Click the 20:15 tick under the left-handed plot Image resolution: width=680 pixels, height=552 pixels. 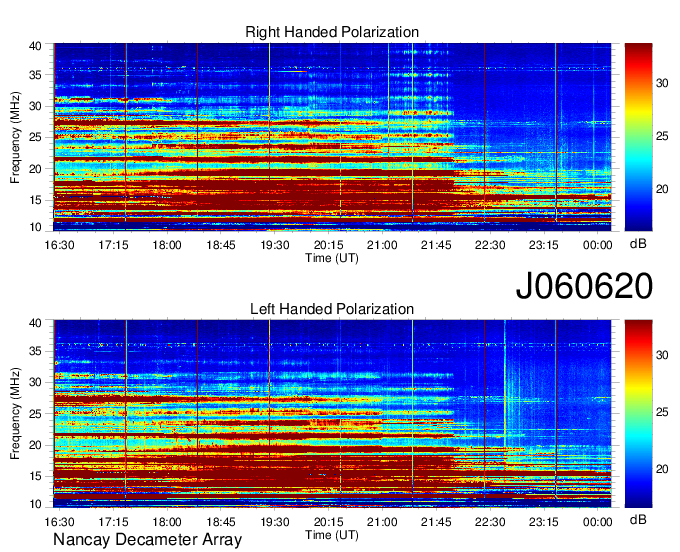click(328, 522)
